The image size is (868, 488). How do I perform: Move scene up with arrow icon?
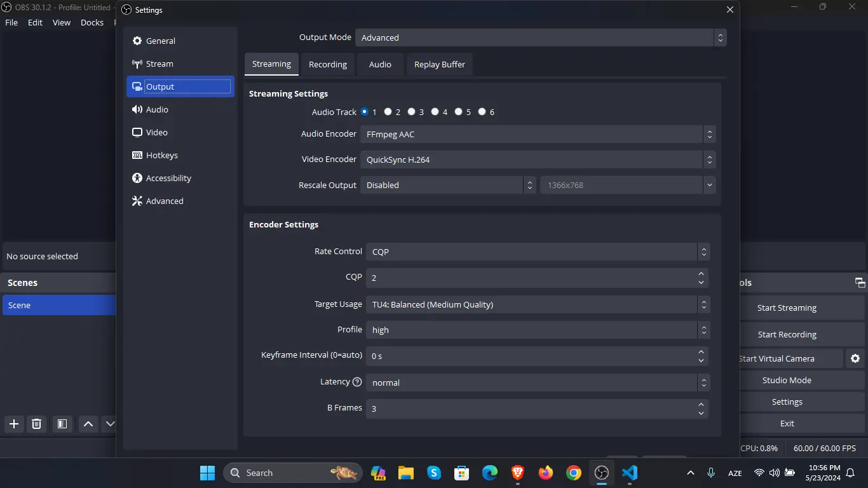[x=88, y=424]
